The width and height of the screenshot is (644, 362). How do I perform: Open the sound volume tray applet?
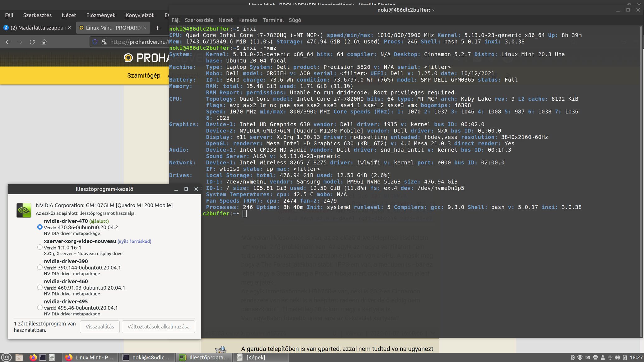(x=617, y=358)
